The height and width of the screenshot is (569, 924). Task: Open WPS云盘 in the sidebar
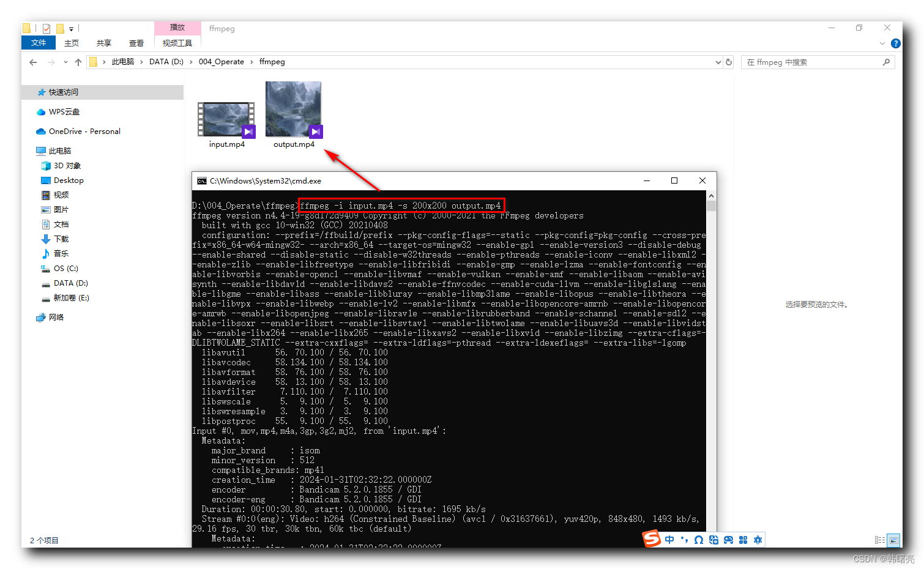tap(64, 112)
